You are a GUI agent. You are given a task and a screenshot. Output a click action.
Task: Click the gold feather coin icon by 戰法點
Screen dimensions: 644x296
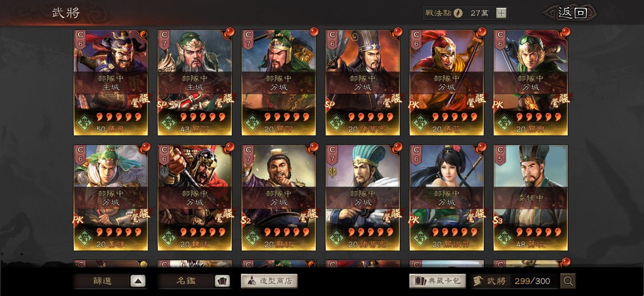pyautogui.click(x=458, y=13)
